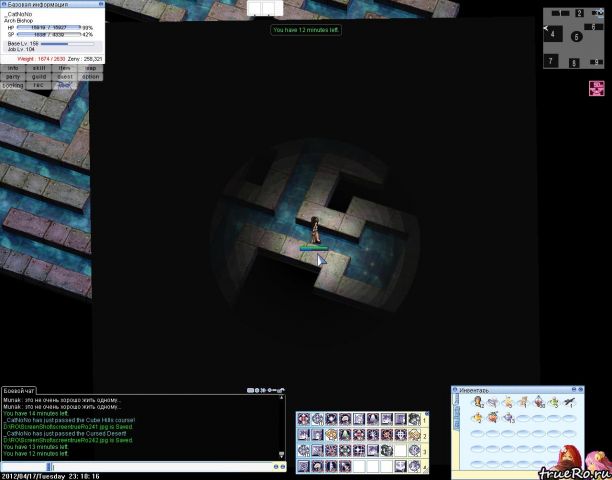Click the Zeny amount in basic info
The image size is (612, 480).
[85, 59]
